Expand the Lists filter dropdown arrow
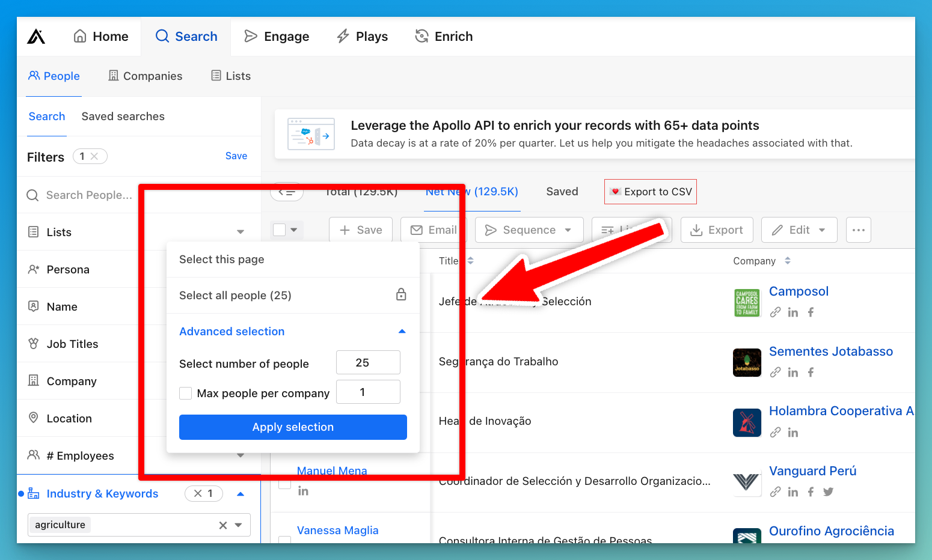 [241, 232]
